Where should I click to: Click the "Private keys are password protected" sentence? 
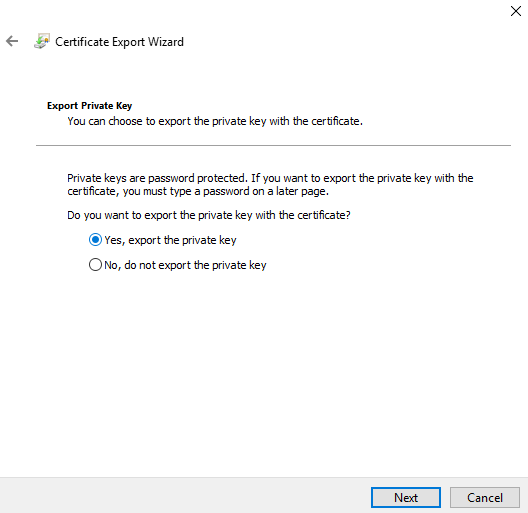270,178
